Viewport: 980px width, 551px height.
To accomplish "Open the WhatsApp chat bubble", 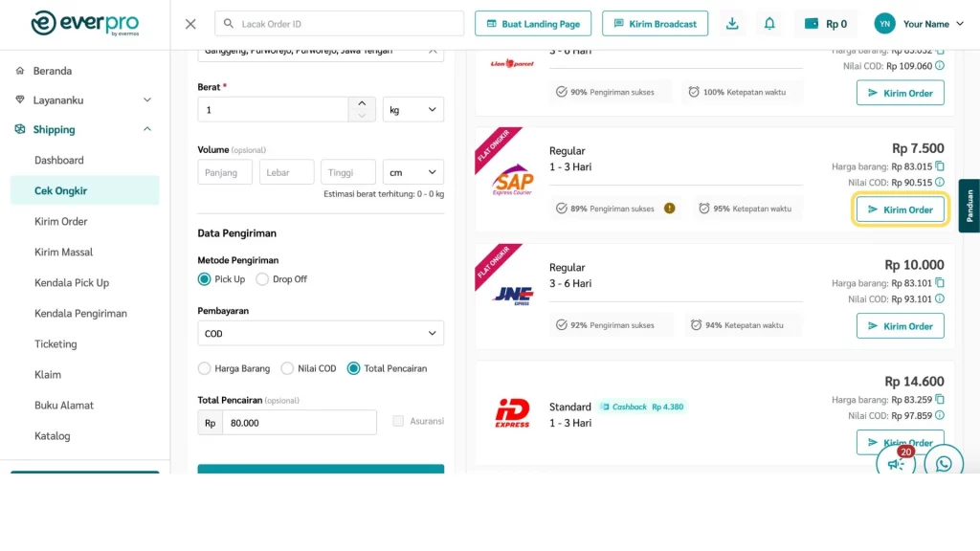I will point(944,464).
